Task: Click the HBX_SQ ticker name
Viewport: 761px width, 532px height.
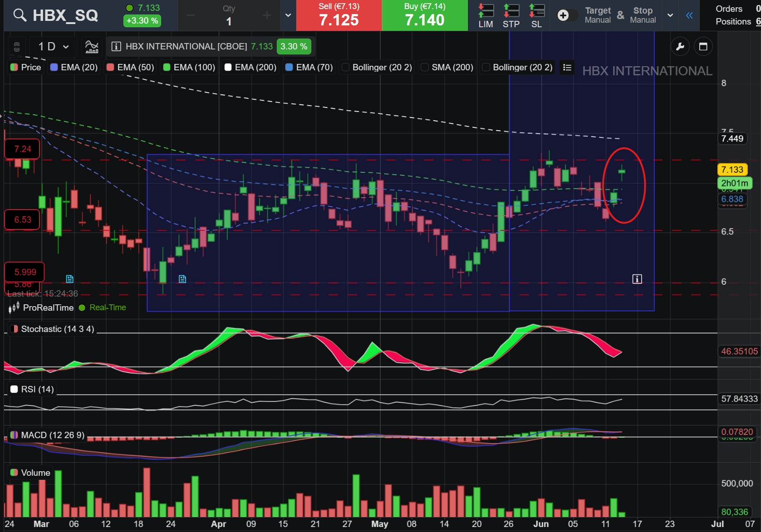Action: pos(65,15)
